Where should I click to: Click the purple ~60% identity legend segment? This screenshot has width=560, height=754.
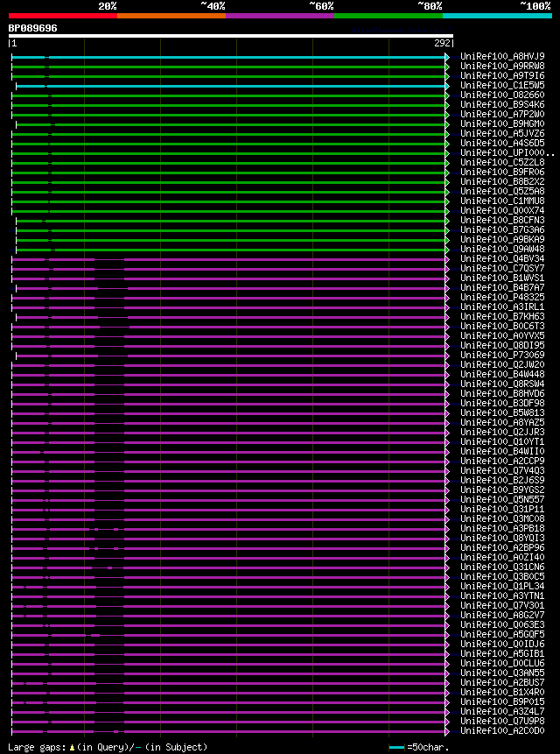[x=280, y=16]
